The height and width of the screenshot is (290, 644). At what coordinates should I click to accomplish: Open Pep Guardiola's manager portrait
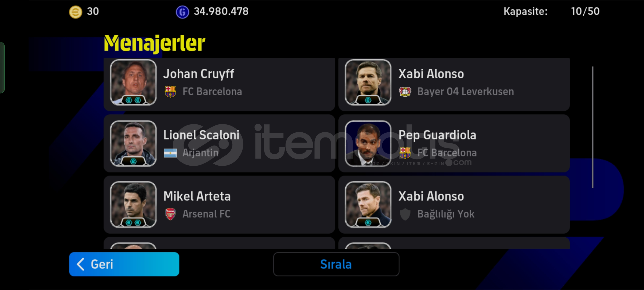368,143
